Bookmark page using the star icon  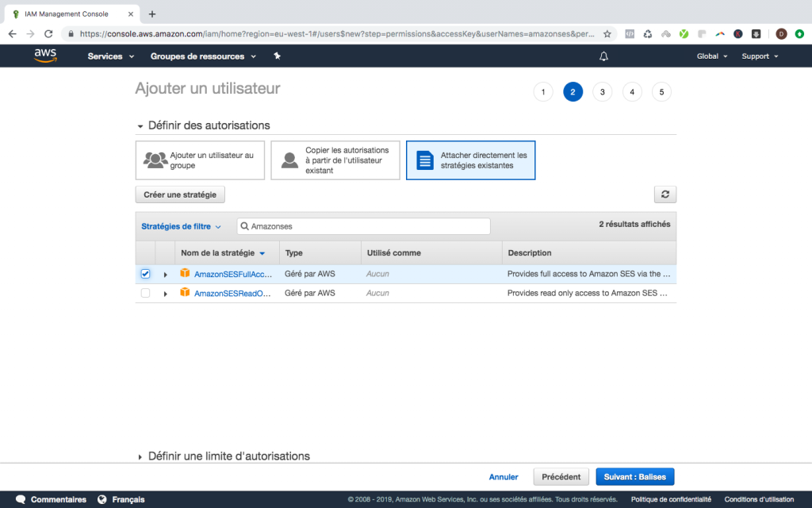point(607,34)
